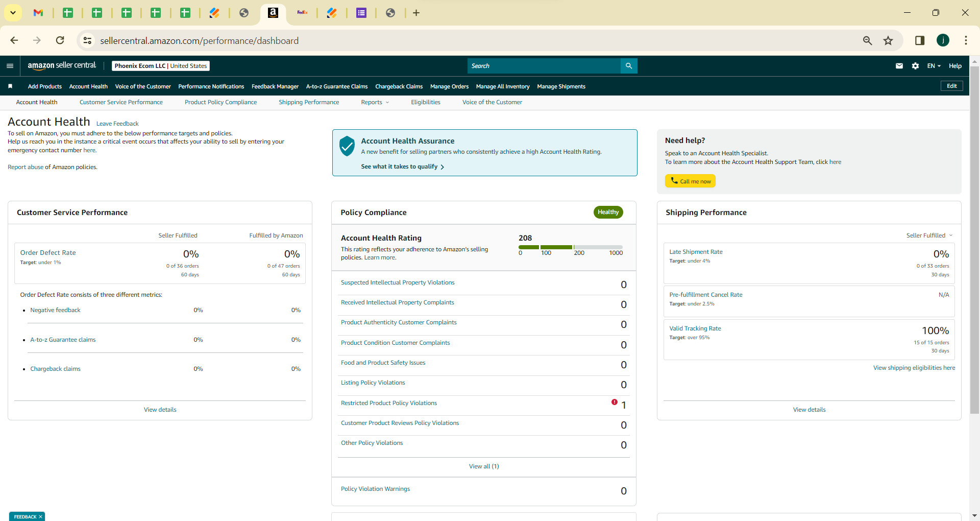Open the settings gear icon
This screenshot has height=521, width=980.
[x=915, y=66]
